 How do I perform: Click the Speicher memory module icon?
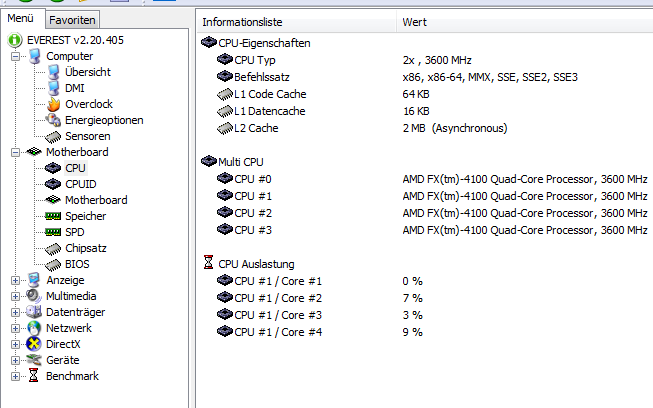(x=53, y=216)
